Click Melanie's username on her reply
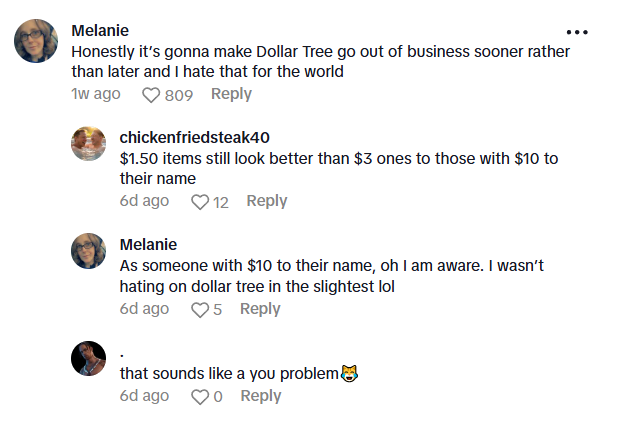The width and height of the screenshot is (619, 425). (148, 245)
